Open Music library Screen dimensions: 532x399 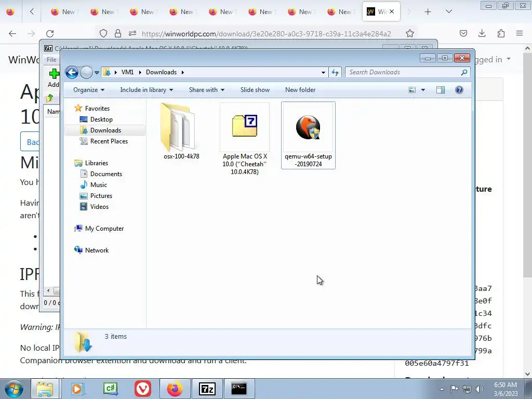point(98,185)
